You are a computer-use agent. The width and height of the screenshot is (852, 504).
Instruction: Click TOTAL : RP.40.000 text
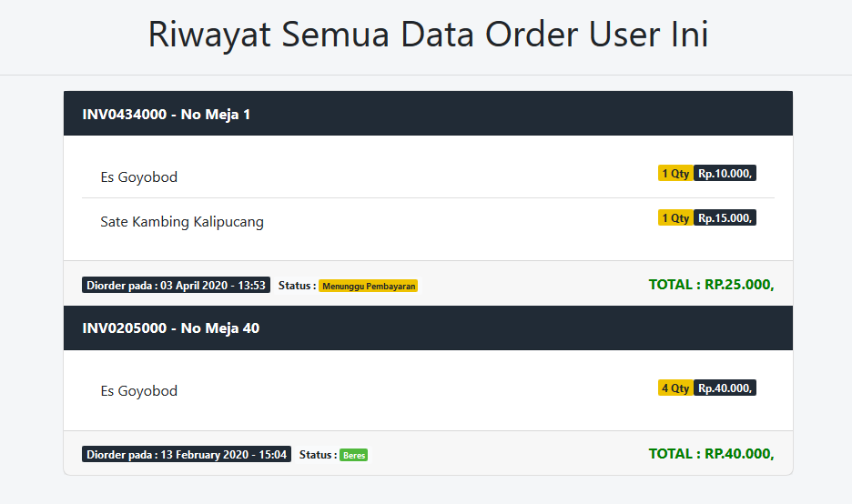711,454
